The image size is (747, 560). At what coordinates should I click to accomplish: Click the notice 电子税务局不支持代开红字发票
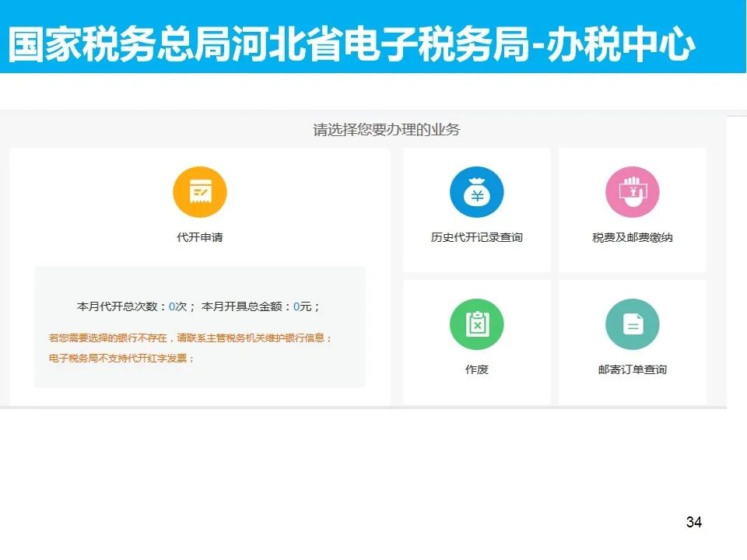click(x=121, y=358)
